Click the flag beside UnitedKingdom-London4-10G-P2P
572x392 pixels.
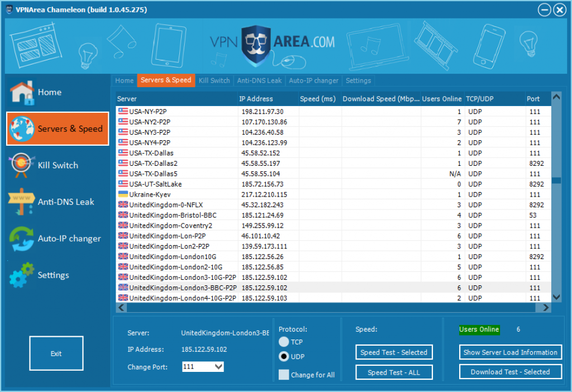(123, 298)
